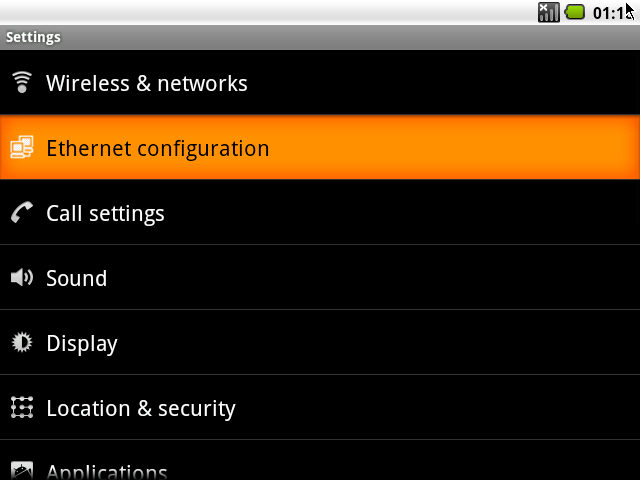The image size is (640, 480).
Task: Tap the green battery icon in status bar
Action: (x=575, y=12)
